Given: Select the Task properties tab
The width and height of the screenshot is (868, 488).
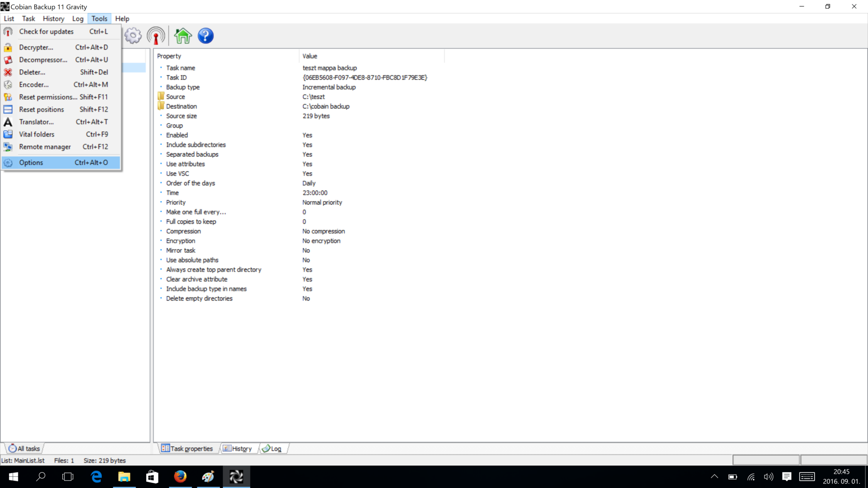Looking at the screenshot, I should pos(190,448).
